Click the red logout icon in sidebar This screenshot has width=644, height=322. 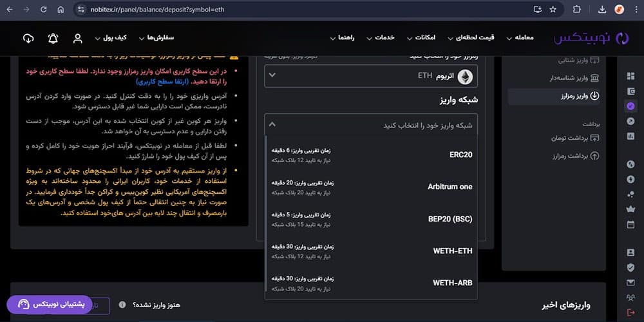pyautogui.click(x=630, y=312)
